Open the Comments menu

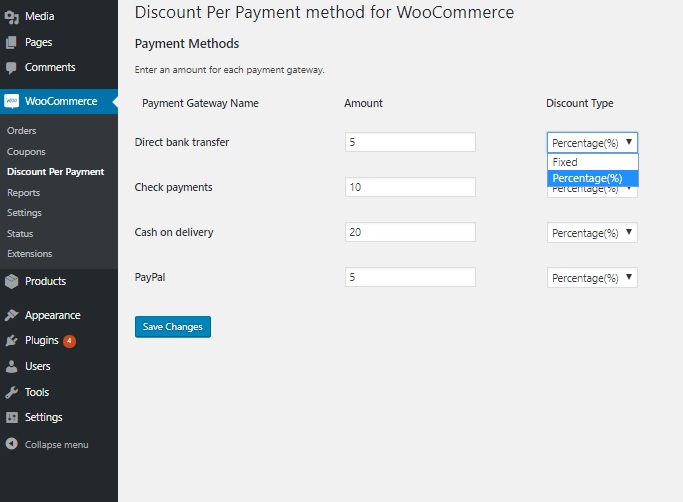pyautogui.click(x=50, y=67)
